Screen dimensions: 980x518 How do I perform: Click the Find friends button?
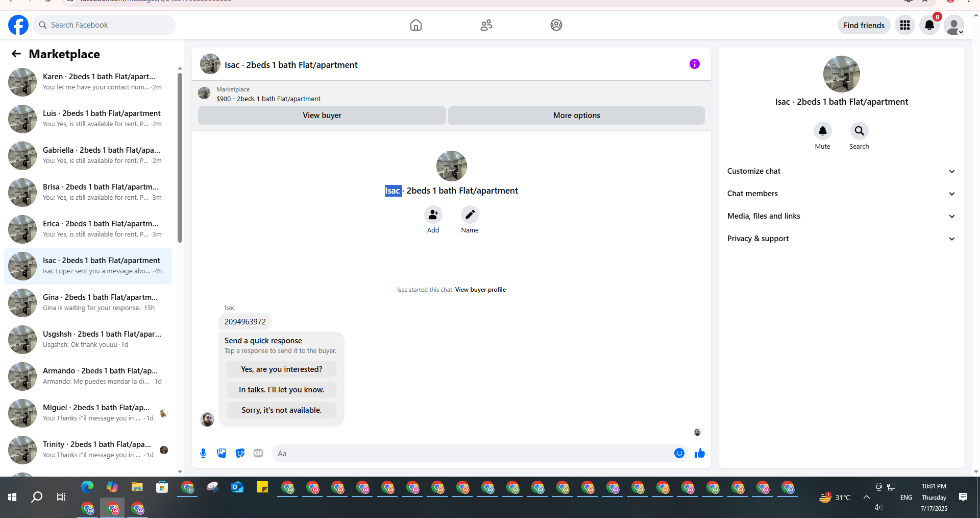pyautogui.click(x=864, y=25)
